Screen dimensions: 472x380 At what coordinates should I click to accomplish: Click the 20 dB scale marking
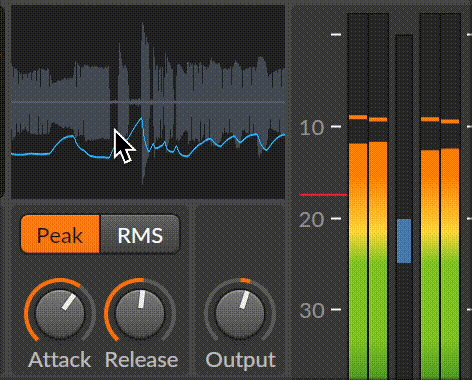312,219
